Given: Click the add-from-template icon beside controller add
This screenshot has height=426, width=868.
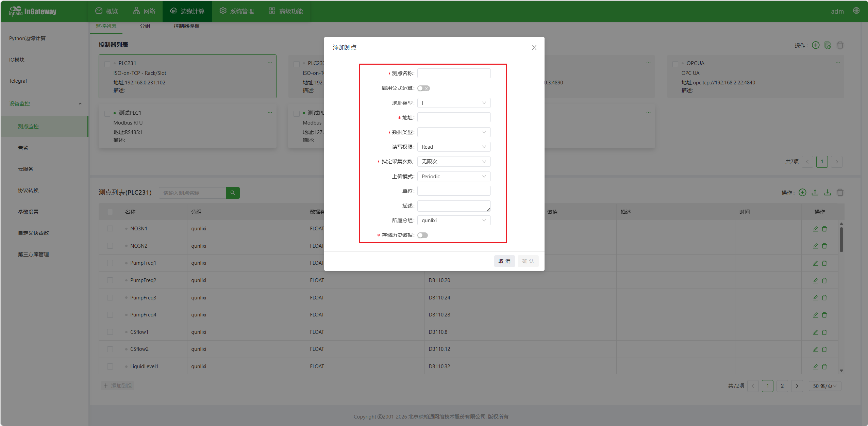Looking at the screenshot, I should [x=828, y=45].
